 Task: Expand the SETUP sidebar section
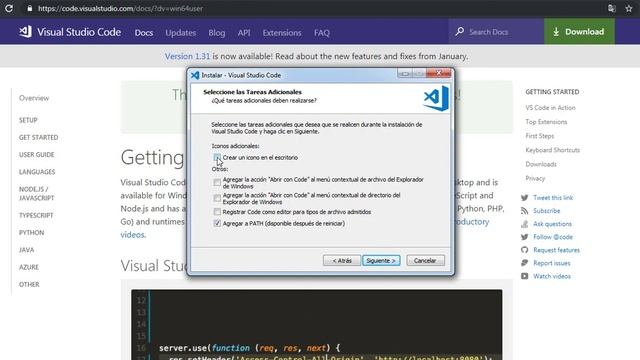28,120
